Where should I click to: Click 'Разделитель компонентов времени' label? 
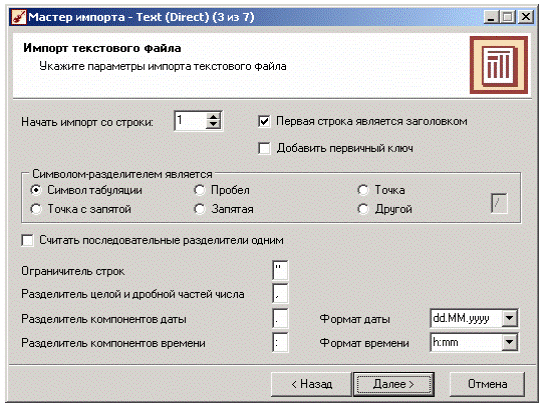click(x=113, y=343)
